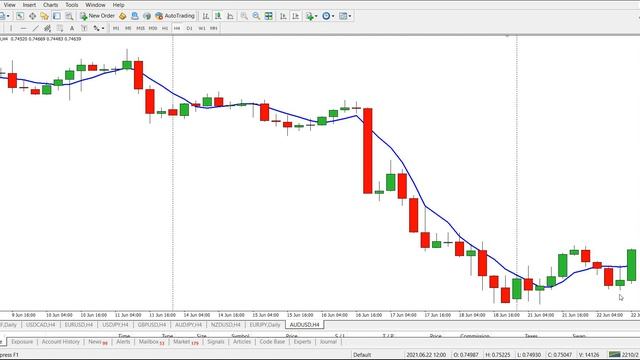Click the globe icon left of AutoTrading

[x=147, y=16]
